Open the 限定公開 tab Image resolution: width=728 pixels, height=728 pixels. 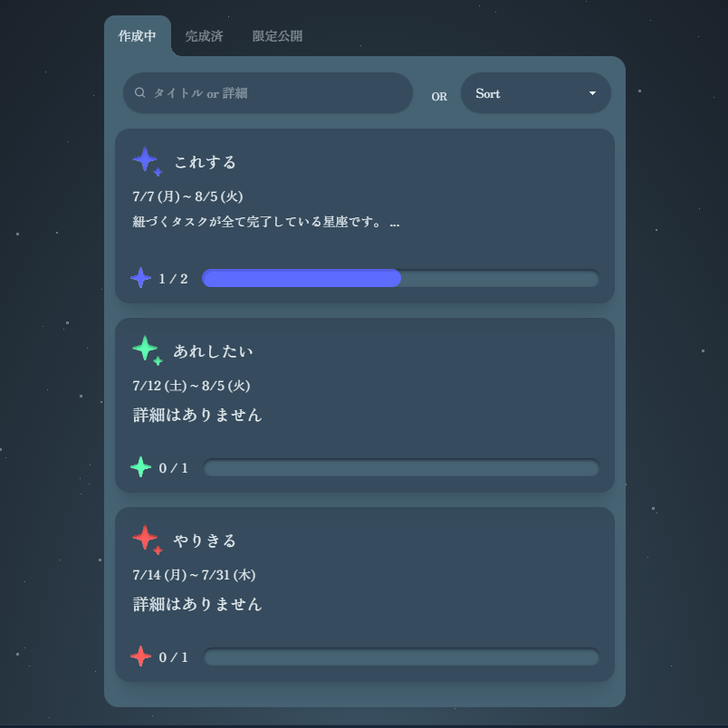[x=278, y=35]
